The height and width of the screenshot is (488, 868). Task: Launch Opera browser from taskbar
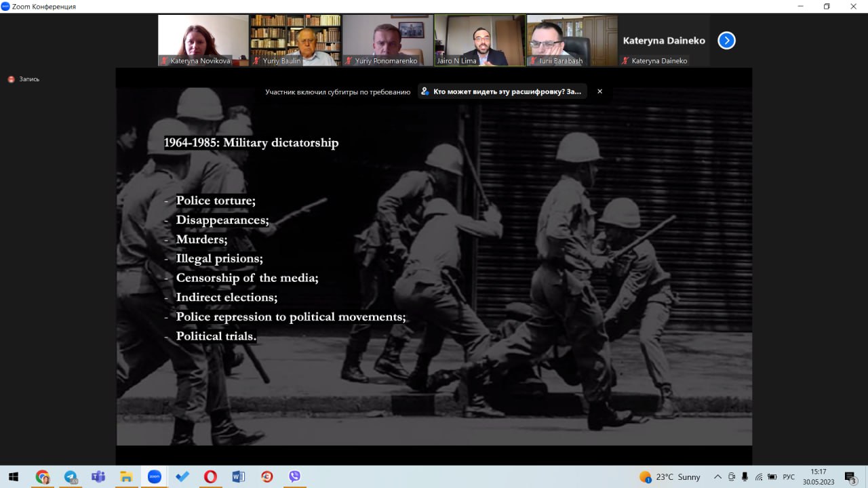210,476
